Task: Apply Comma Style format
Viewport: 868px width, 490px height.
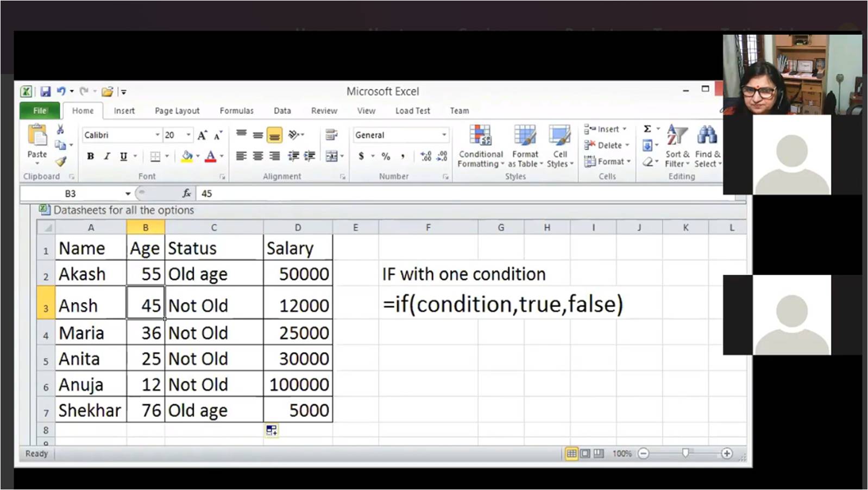Action: coord(402,156)
